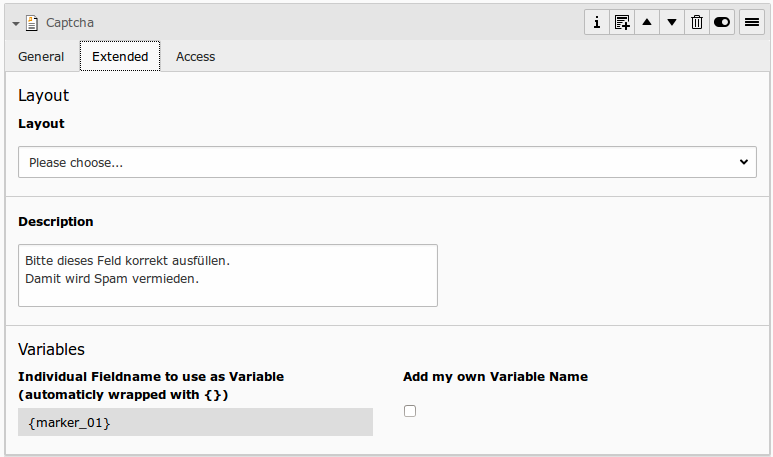773x457 pixels.
Task: Click the {marker_01} variable field
Action: (x=195, y=423)
